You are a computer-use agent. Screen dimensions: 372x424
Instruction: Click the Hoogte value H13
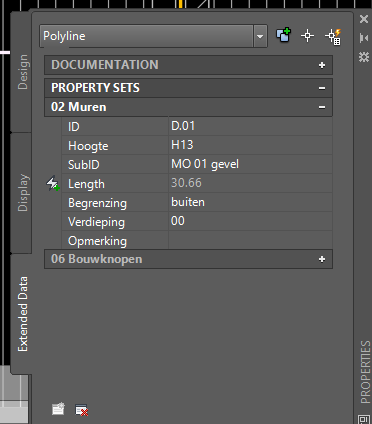click(x=250, y=145)
